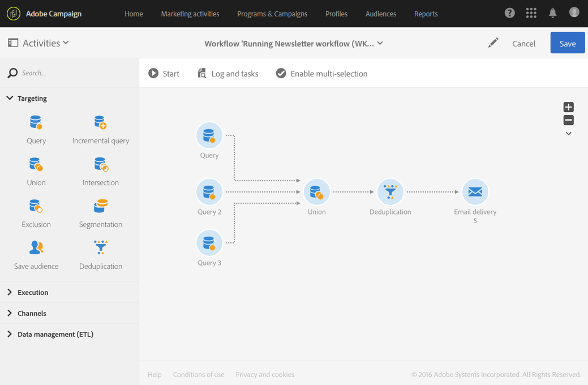Open Log and tasks
This screenshot has width=588, height=385.
point(228,74)
